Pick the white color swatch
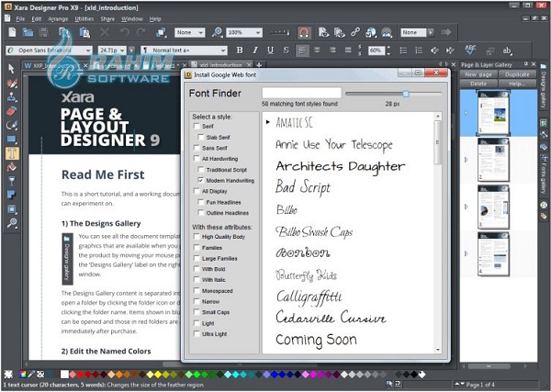This screenshot has width=551, height=392. [x=64, y=375]
